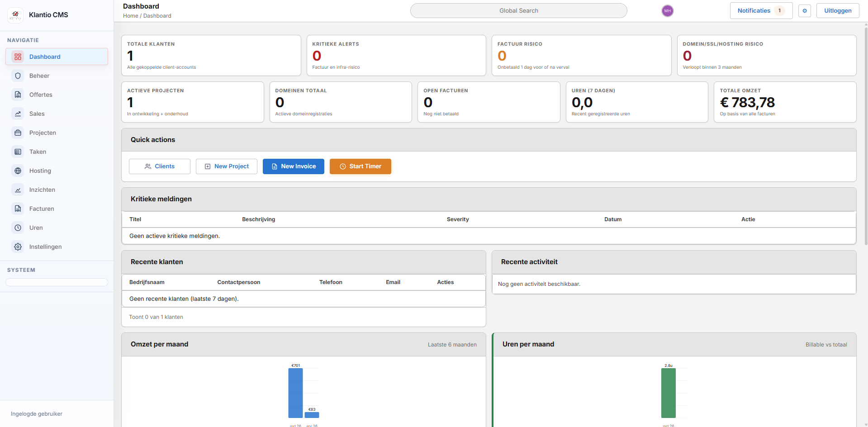Click the Offertes document icon
Viewport: 868px width, 427px height.
(18, 95)
